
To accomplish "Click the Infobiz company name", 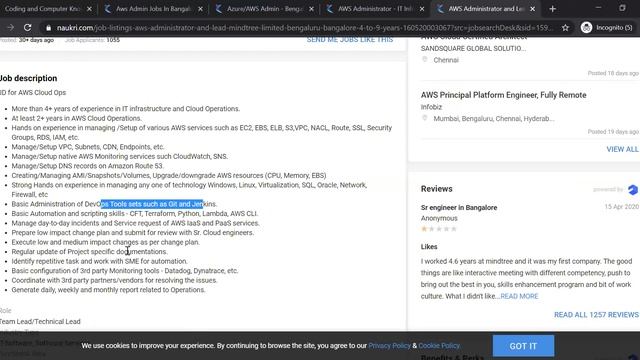I will point(431,107).
